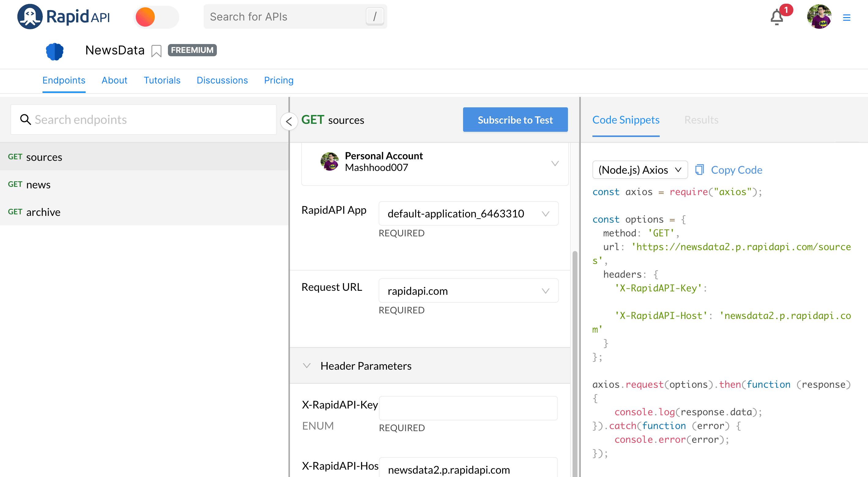Toggle the orange theme switch
Viewport: 868px width, 477px height.
156,17
